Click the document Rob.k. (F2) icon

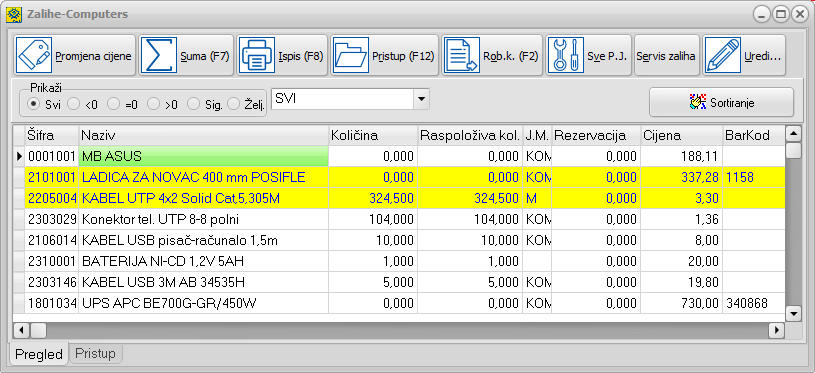tap(462, 55)
